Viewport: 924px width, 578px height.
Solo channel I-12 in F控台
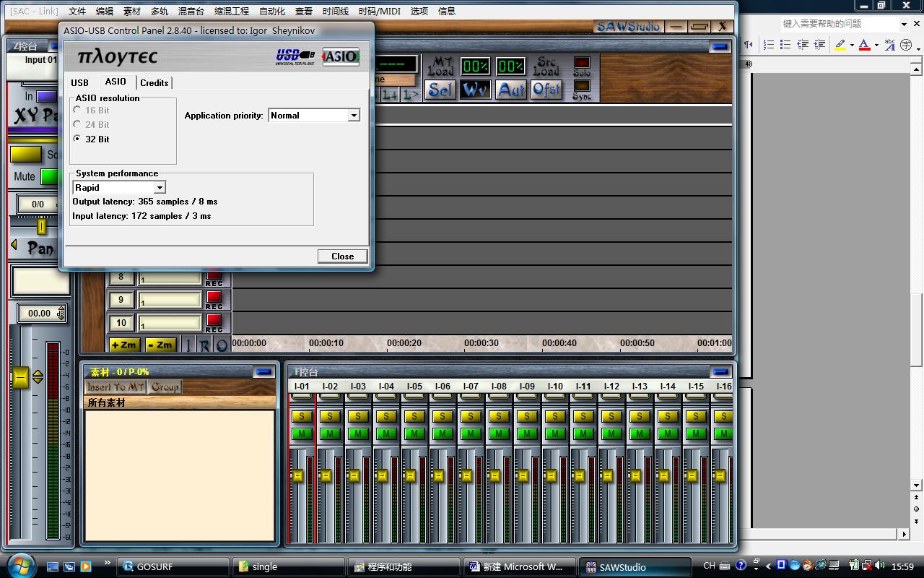click(611, 416)
